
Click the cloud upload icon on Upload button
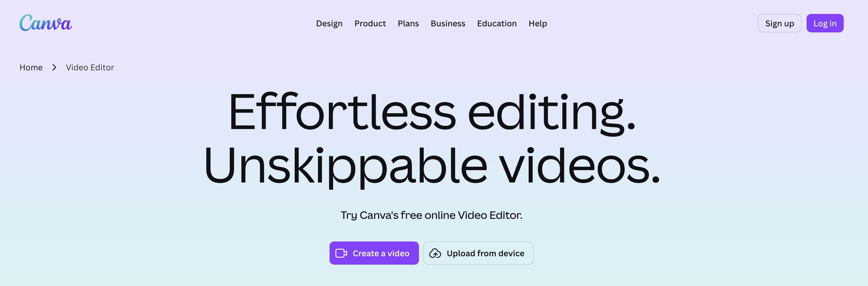click(x=435, y=253)
